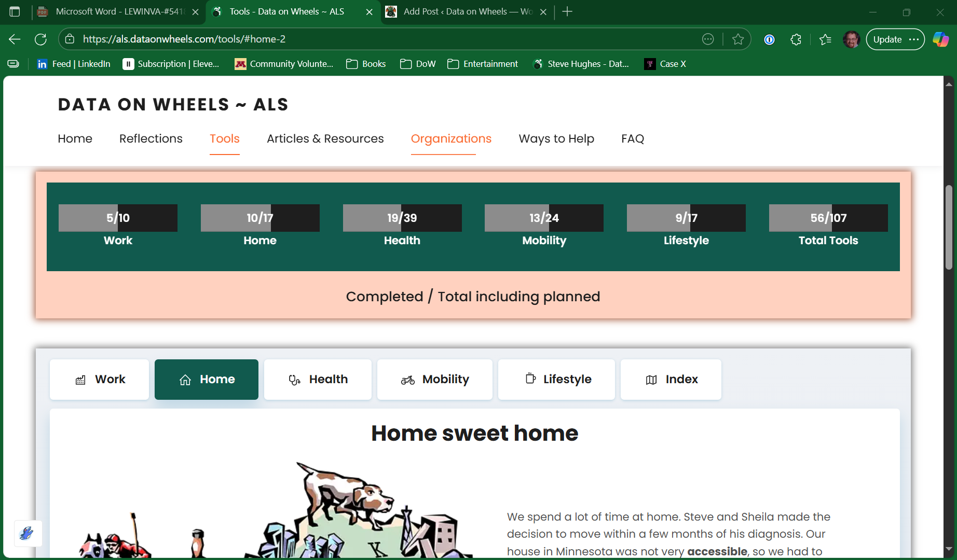957x560 pixels.
Task: Click the user profile avatar
Action: [851, 39]
